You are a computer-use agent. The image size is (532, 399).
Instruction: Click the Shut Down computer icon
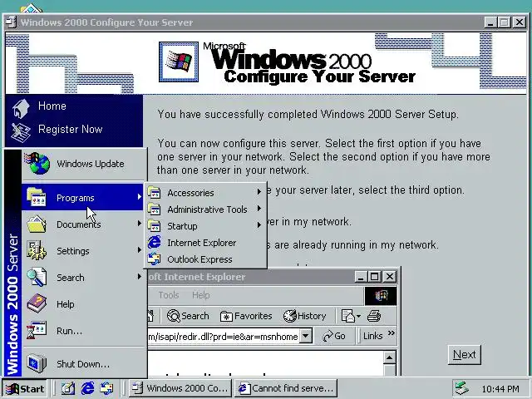pos(37,363)
